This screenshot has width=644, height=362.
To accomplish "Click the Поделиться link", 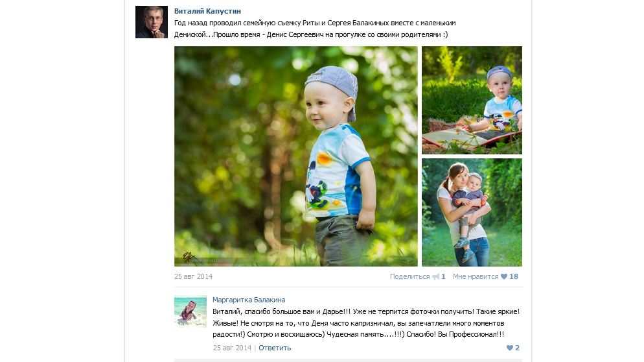I will 409,276.
